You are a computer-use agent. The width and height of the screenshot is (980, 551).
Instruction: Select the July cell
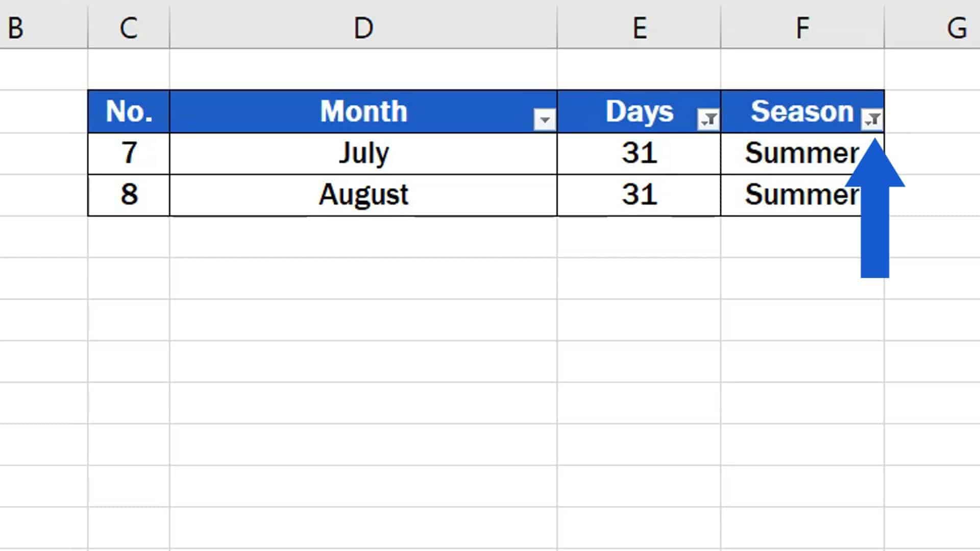[x=363, y=154]
